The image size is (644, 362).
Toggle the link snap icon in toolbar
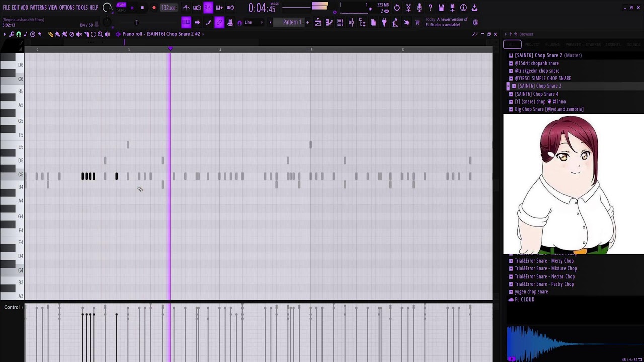click(219, 22)
